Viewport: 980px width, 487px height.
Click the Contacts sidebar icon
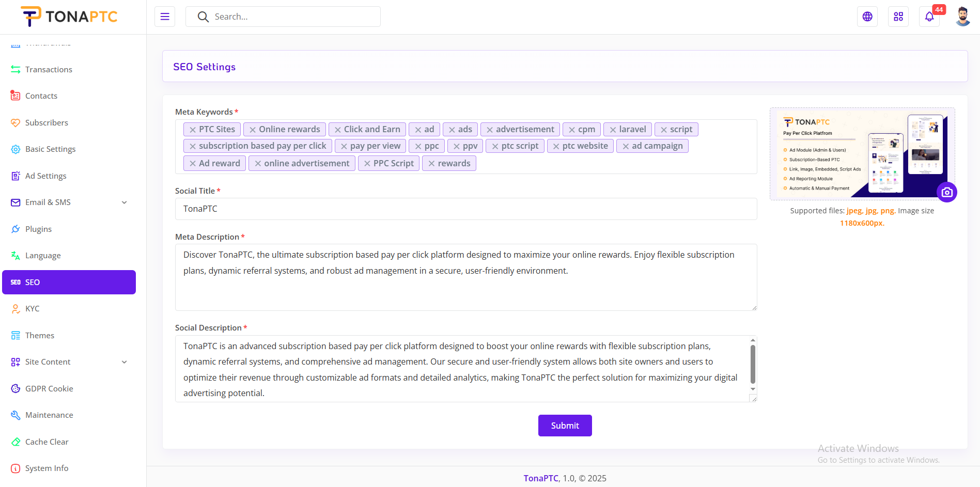(15, 96)
